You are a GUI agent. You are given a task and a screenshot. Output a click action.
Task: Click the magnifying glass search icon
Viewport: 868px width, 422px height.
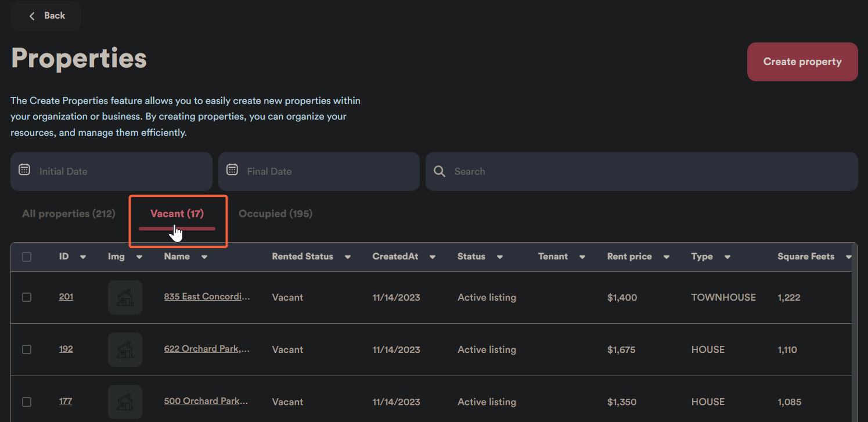click(x=440, y=171)
